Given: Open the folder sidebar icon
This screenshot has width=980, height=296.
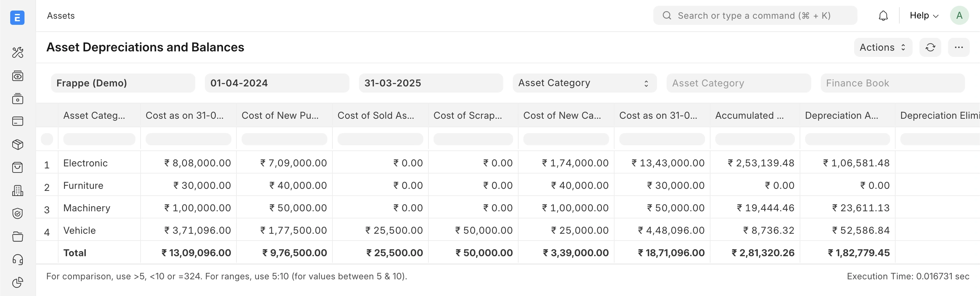Looking at the screenshot, I should pyautogui.click(x=17, y=237).
